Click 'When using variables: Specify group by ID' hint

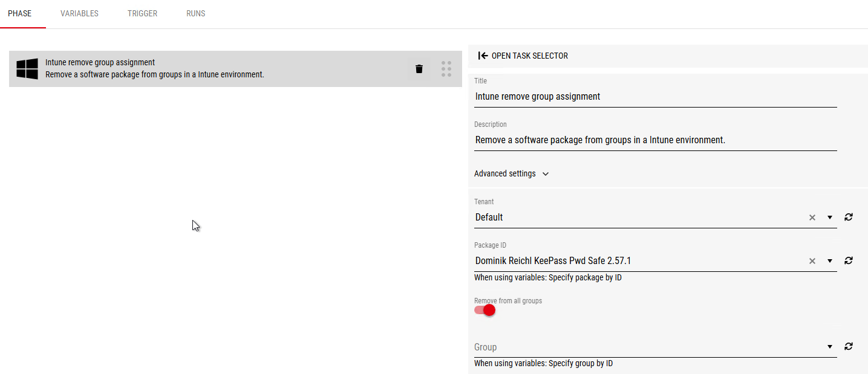pos(543,364)
